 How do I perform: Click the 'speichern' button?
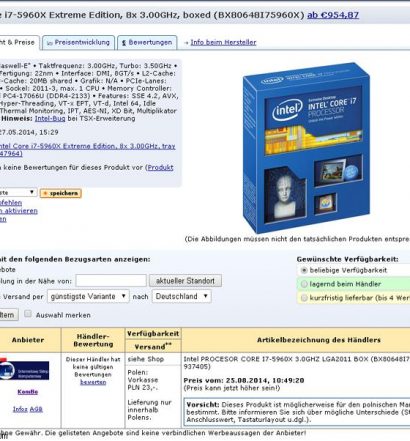60,193
